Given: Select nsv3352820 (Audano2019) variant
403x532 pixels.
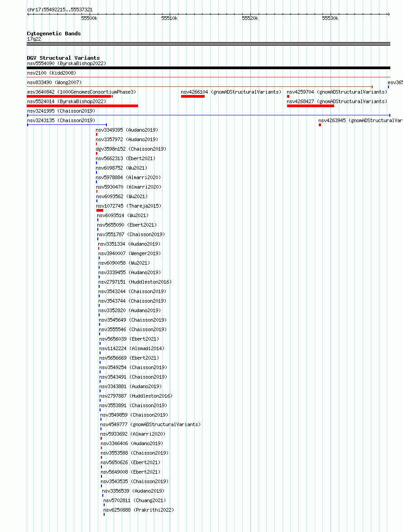Looking at the screenshot, I should [x=130, y=310].
